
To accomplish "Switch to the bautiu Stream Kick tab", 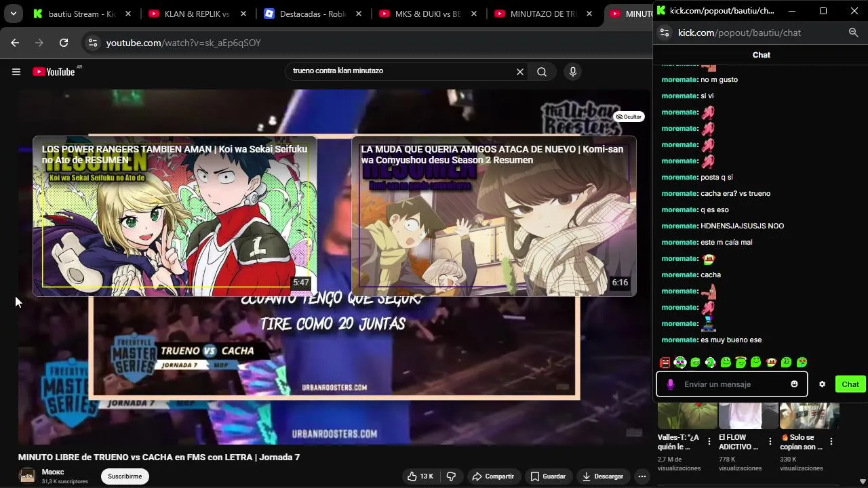I will click(75, 14).
